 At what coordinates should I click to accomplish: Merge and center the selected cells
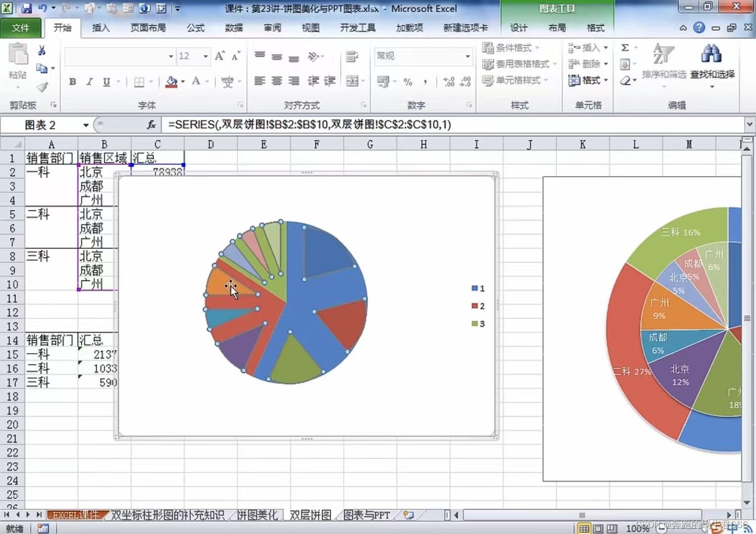352,81
